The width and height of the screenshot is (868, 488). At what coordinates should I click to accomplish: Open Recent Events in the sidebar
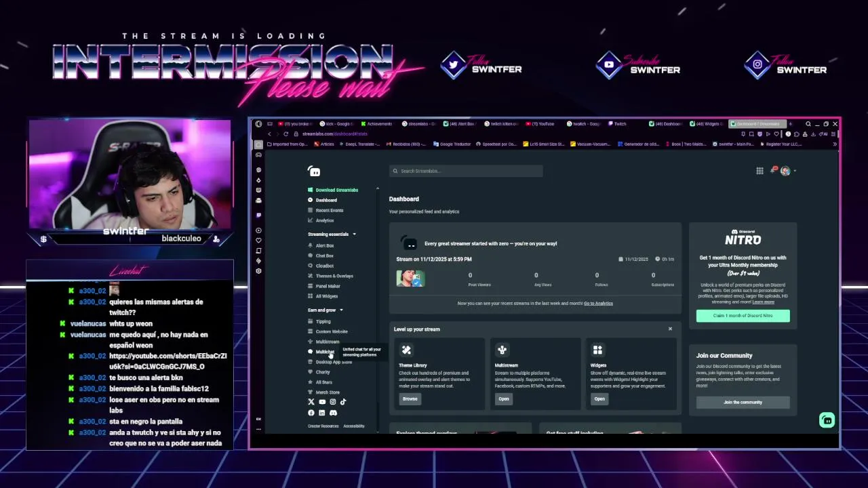(325, 210)
